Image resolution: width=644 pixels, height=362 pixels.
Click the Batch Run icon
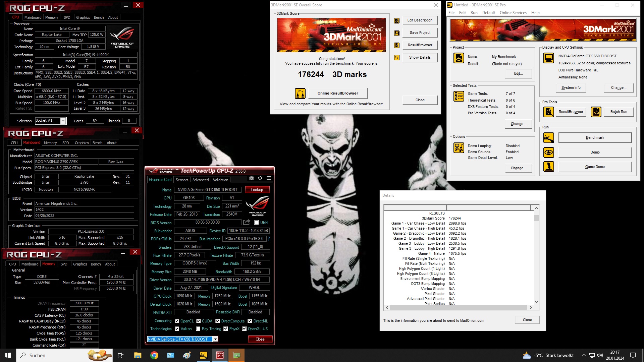coord(596,112)
